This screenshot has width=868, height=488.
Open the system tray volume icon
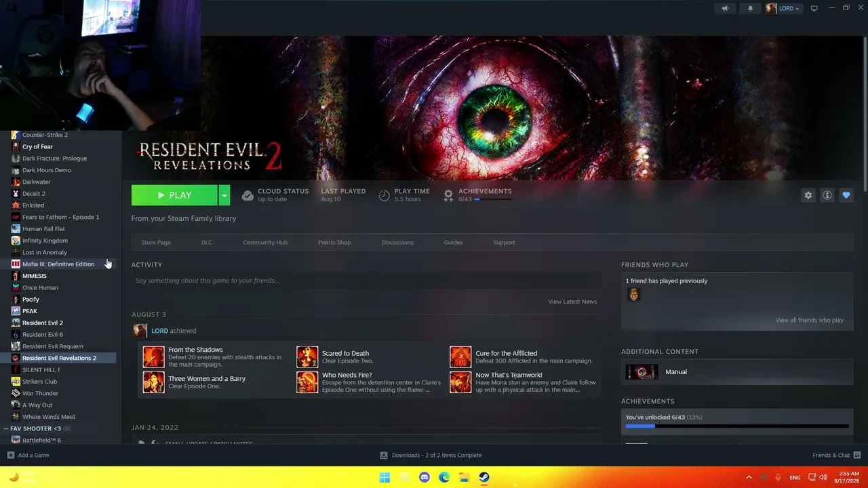823,477
